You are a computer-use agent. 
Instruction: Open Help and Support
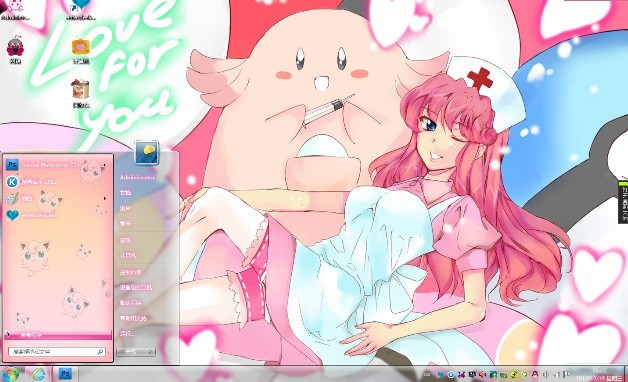(133, 318)
